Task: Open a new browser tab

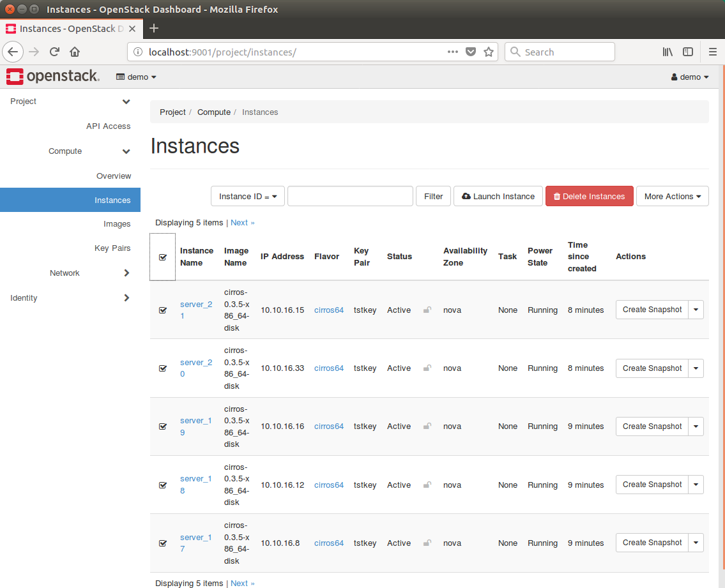Action: click(x=154, y=29)
